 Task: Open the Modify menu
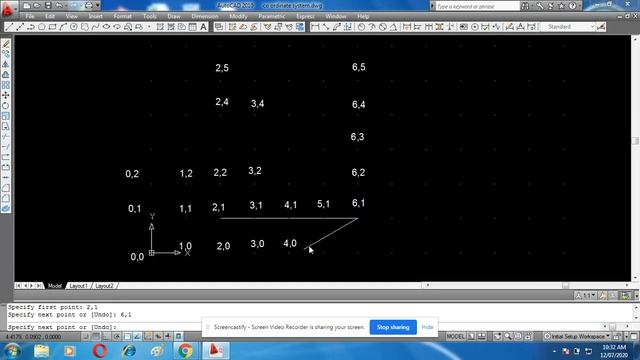tap(238, 16)
